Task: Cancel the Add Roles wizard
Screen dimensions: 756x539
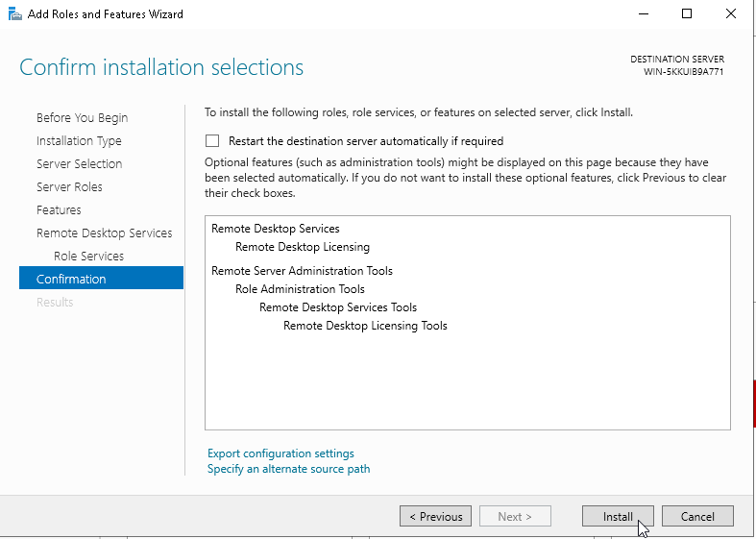Action: click(x=697, y=516)
